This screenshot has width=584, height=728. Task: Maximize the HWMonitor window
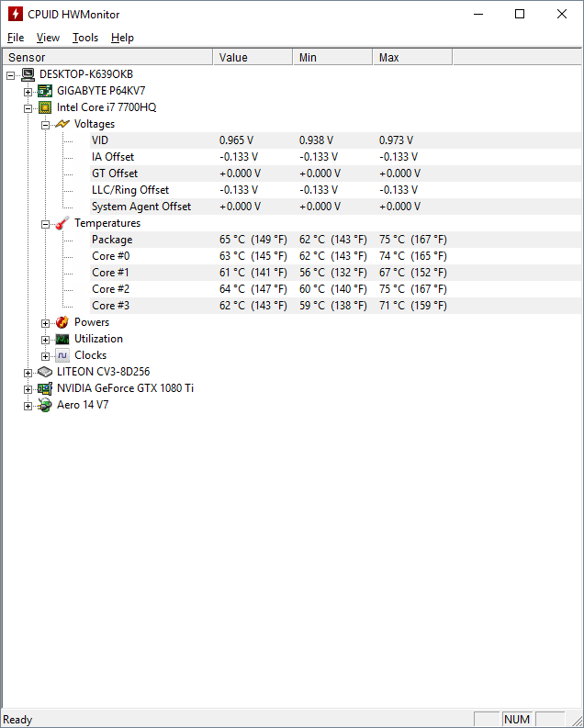coord(520,14)
